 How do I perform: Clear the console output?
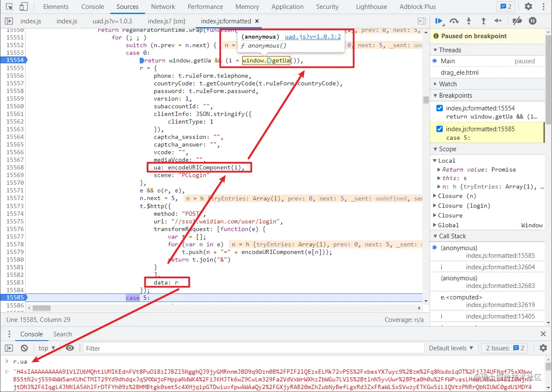click(24, 348)
